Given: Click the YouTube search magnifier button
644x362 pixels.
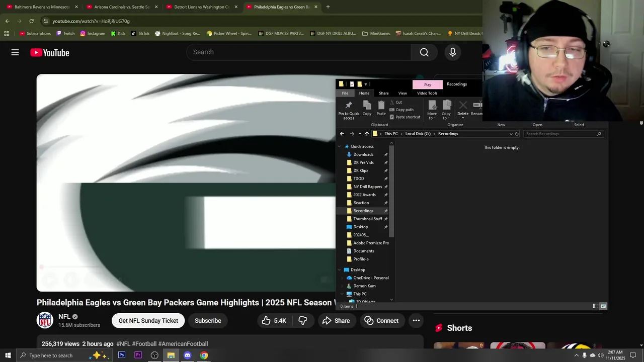Looking at the screenshot, I should click(424, 52).
